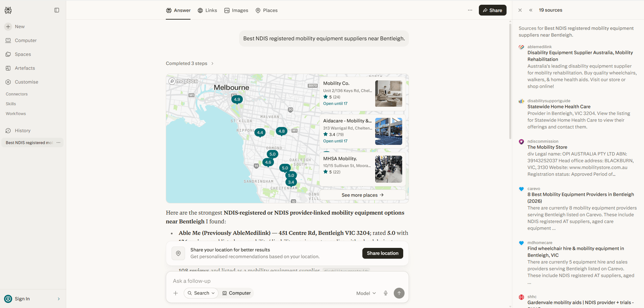
Task: Open Customise in the sidebar
Action: pos(22,82)
